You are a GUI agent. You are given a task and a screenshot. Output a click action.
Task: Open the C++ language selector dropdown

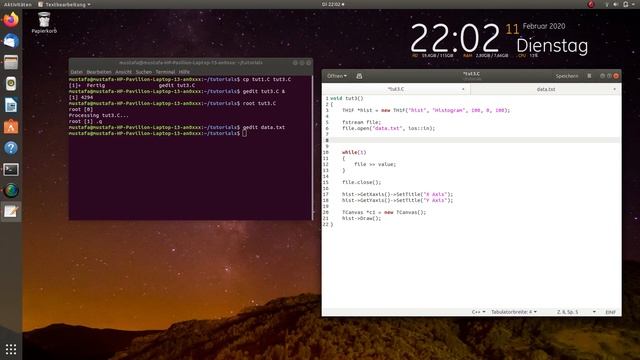478,312
